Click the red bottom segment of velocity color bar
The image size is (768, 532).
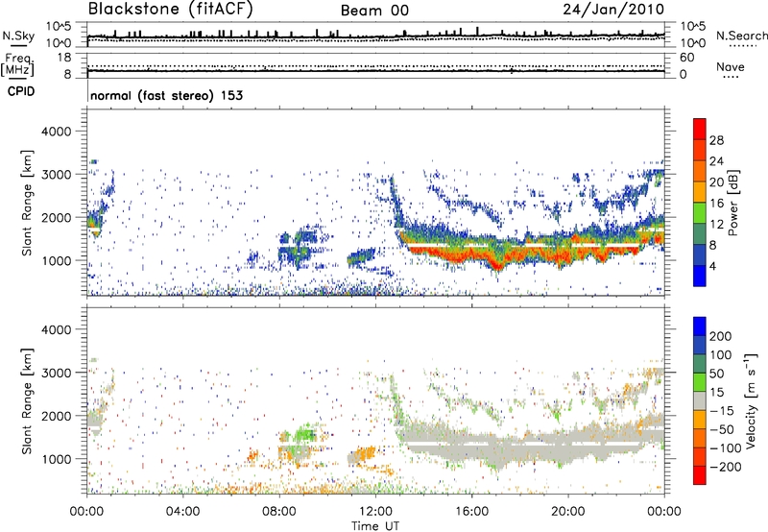(x=700, y=475)
